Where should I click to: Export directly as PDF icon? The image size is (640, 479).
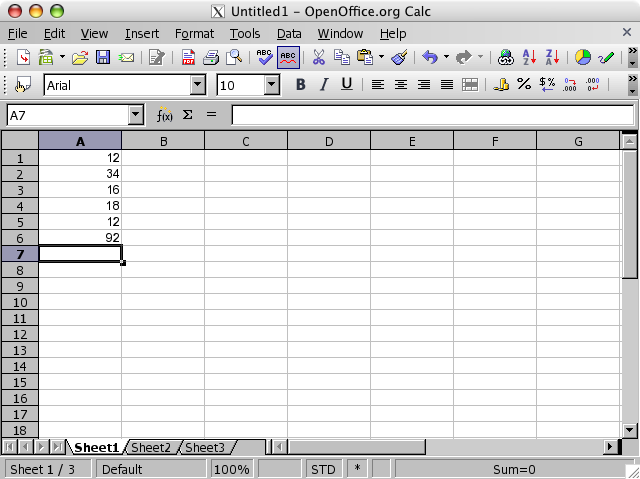point(188,57)
